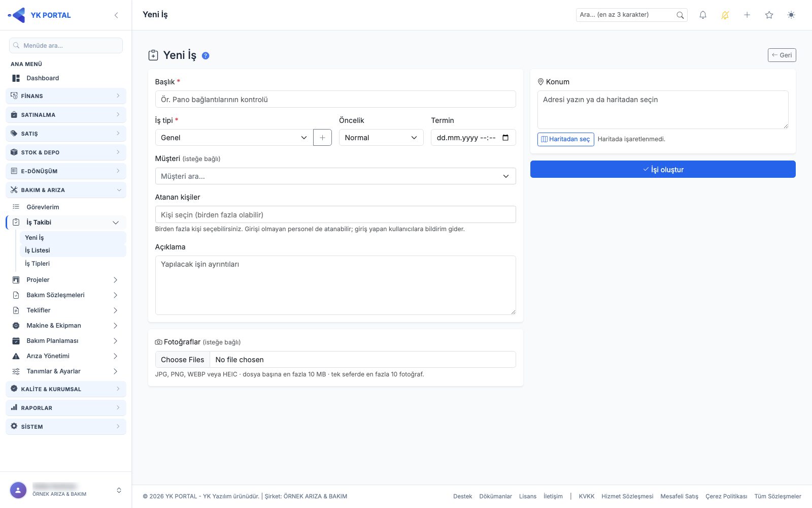Collapse the BAKIM & ARIZA section
This screenshot has width=812, height=508.
(66, 190)
